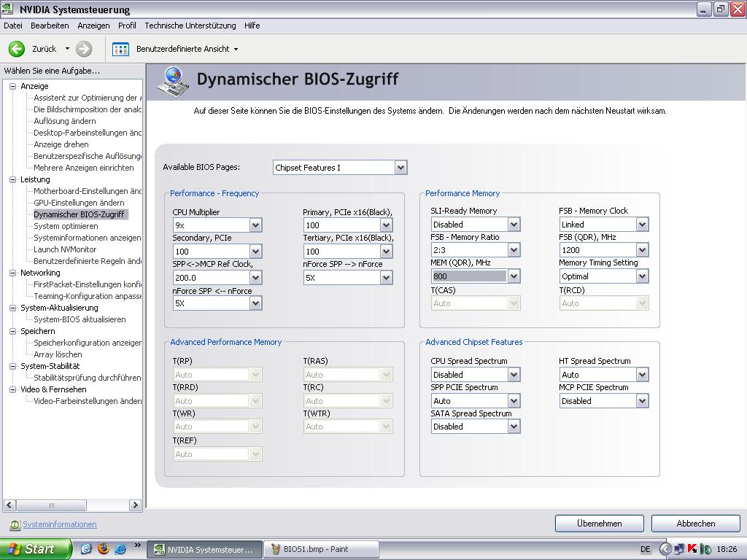The width and height of the screenshot is (747, 560).
Task: Open the Hilfe menu
Action: 252,26
